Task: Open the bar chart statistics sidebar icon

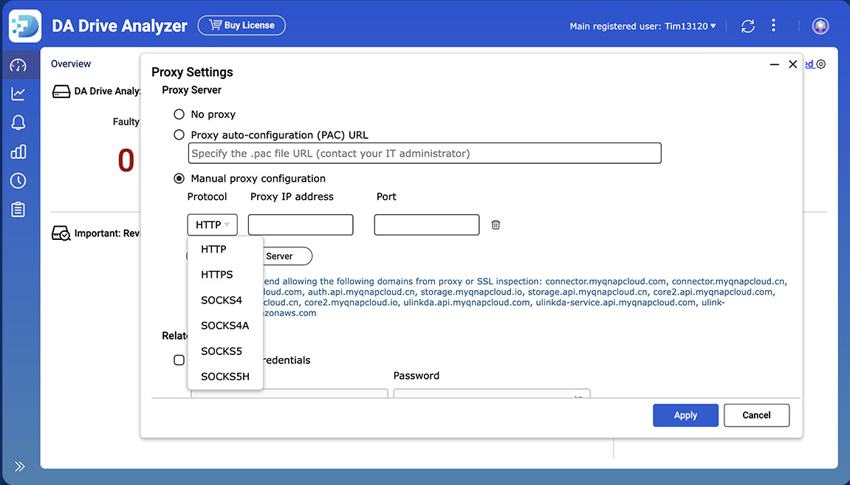Action: 18,151
